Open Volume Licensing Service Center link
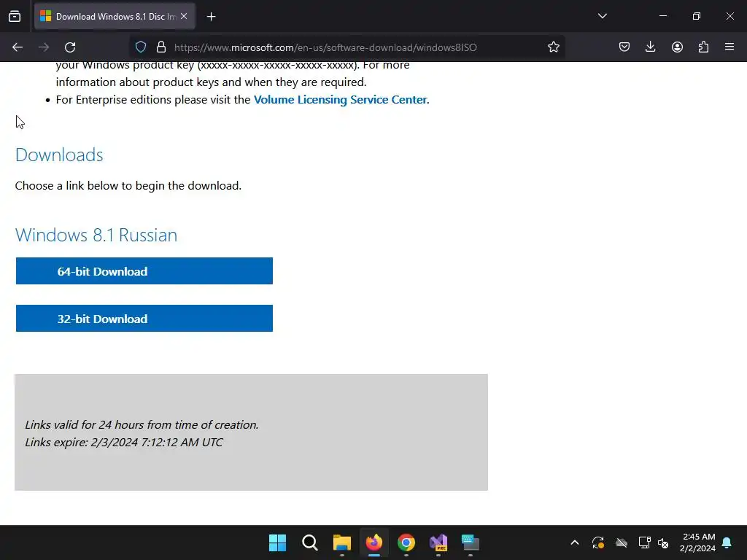The image size is (747, 560). point(340,99)
